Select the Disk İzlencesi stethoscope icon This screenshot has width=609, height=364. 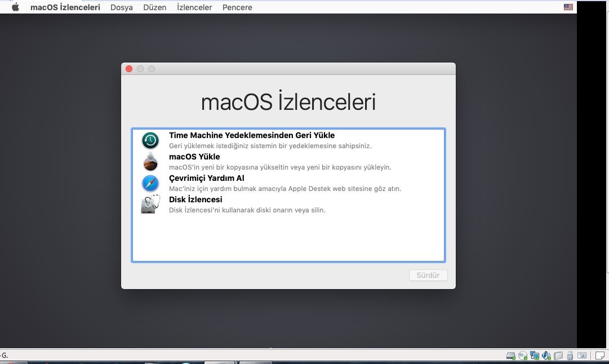[150, 204]
